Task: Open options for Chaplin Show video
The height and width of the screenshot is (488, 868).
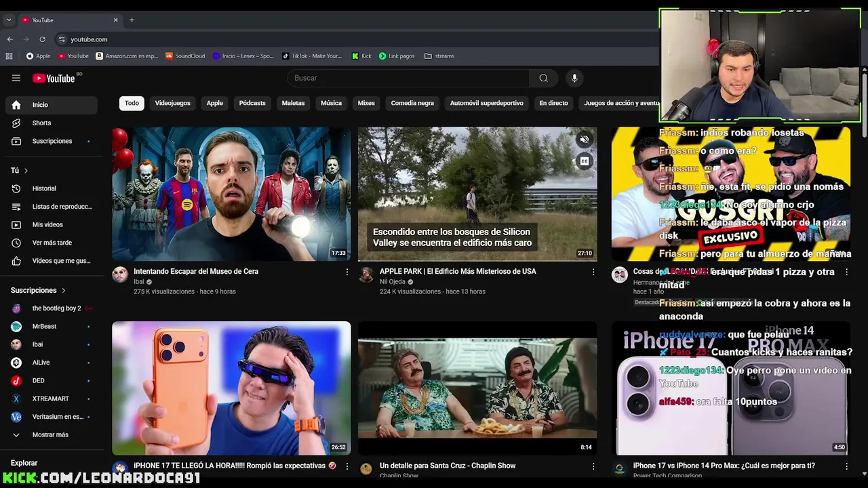Action: coord(593,466)
